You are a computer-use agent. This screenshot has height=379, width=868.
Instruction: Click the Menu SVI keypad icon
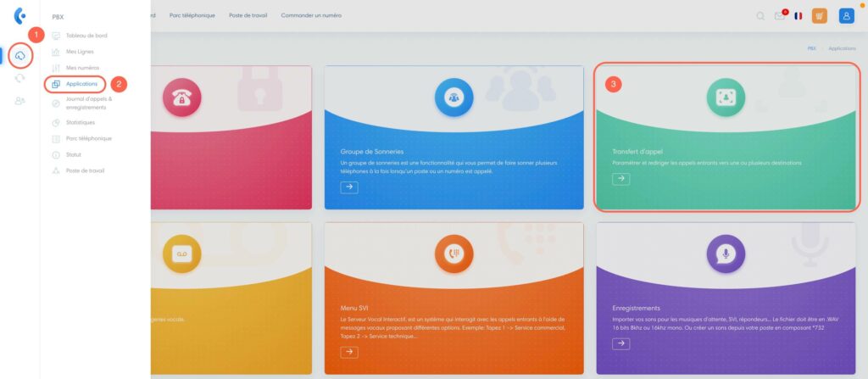(454, 254)
